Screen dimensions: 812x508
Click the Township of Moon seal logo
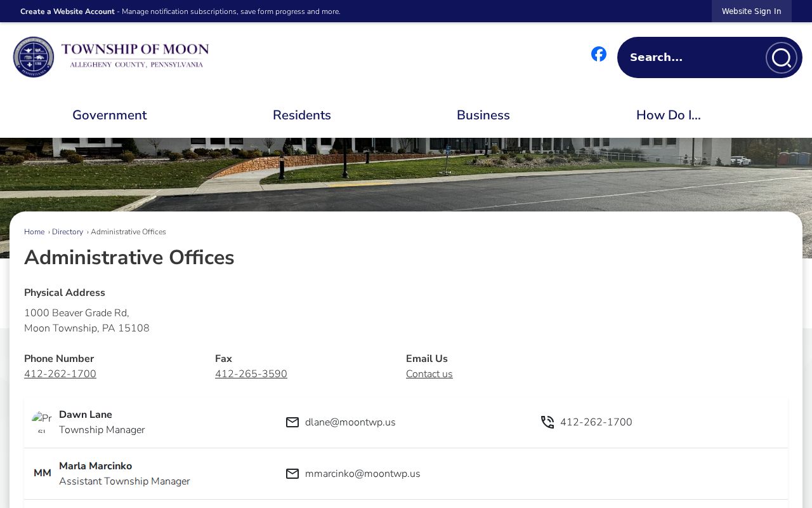tap(34, 57)
